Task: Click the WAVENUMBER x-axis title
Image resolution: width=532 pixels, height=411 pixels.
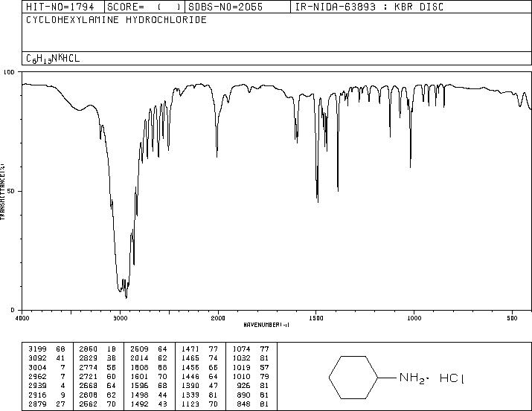Action: (x=266, y=325)
